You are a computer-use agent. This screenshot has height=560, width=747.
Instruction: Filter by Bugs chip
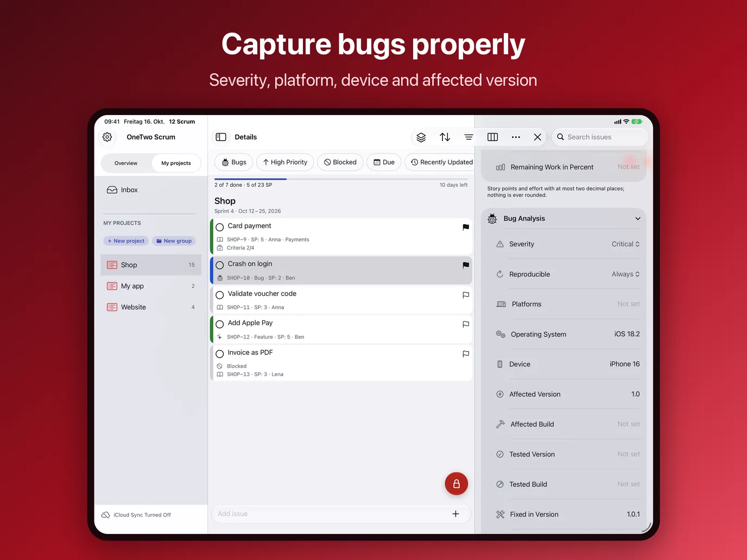tap(234, 162)
